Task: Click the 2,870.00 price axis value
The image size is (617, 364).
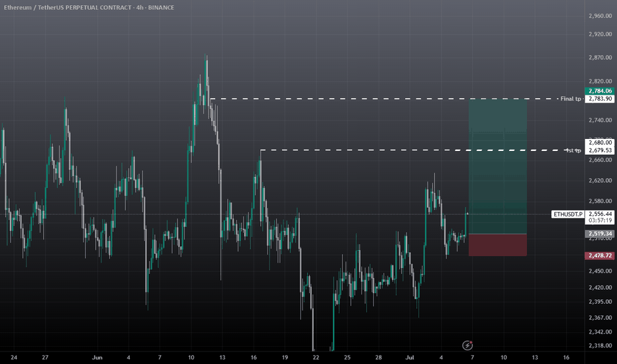Action: tap(600, 58)
